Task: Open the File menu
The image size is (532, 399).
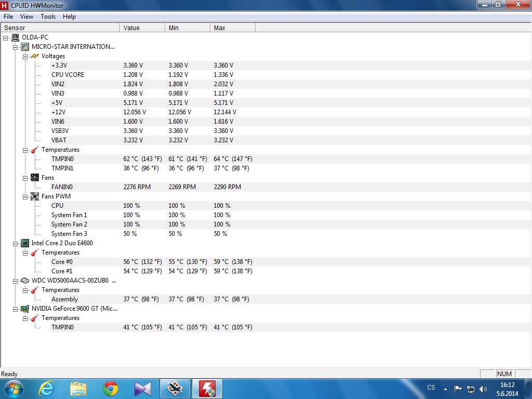Action: pos(8,17)
